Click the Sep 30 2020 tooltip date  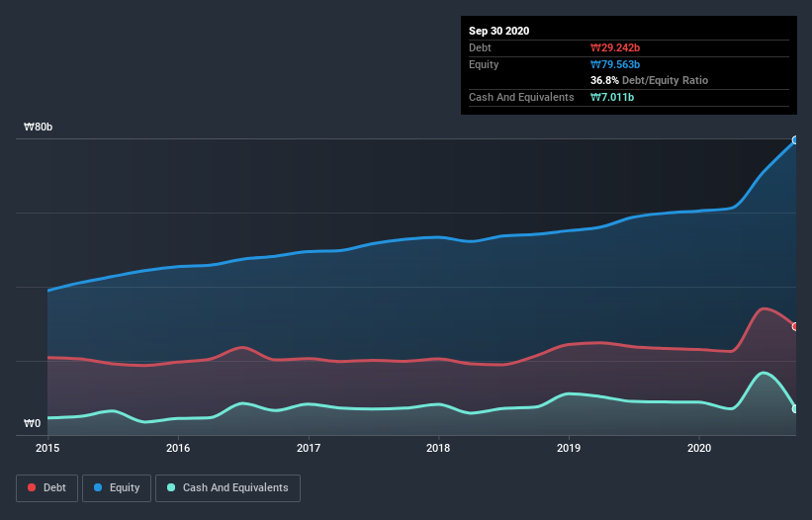click(499, 31)
